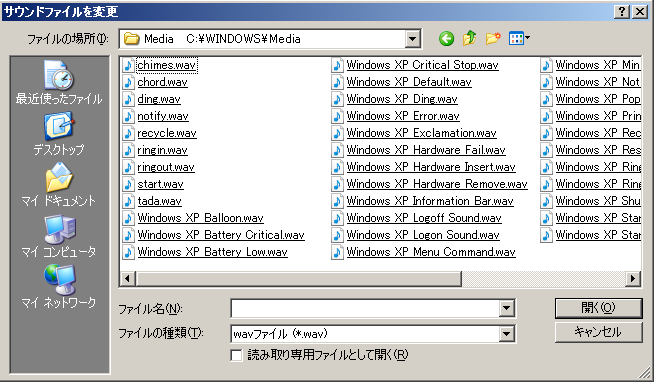
Task: Enable 読み取り専用ファイルとして開く checkbox
Action: click(236, 355)
